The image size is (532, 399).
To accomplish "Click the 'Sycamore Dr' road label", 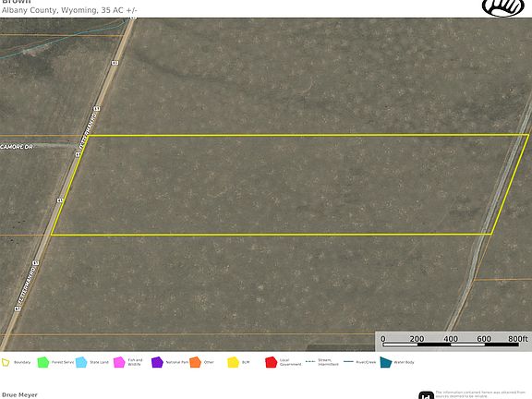I will 17,147.
